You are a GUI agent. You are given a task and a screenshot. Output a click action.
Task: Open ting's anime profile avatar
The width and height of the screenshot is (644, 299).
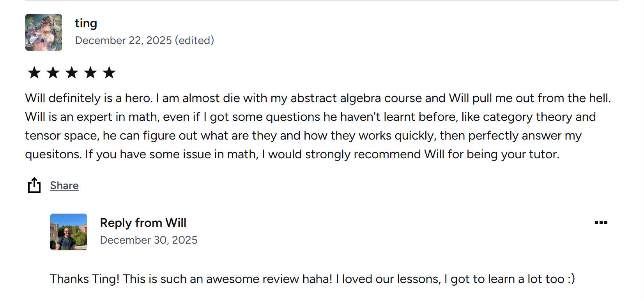coord(44,32)
